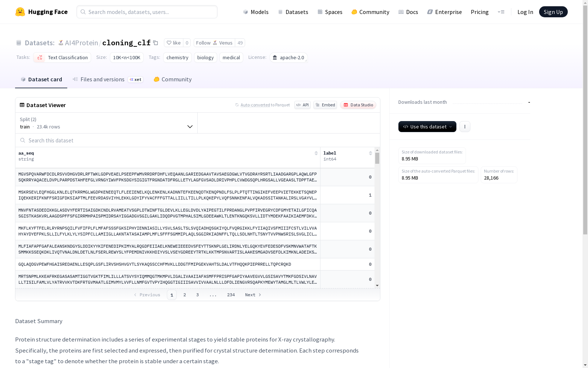This screenshot has width=588, height=368.
Task: Follow the Venus organization
Action: tap(214, 43)
